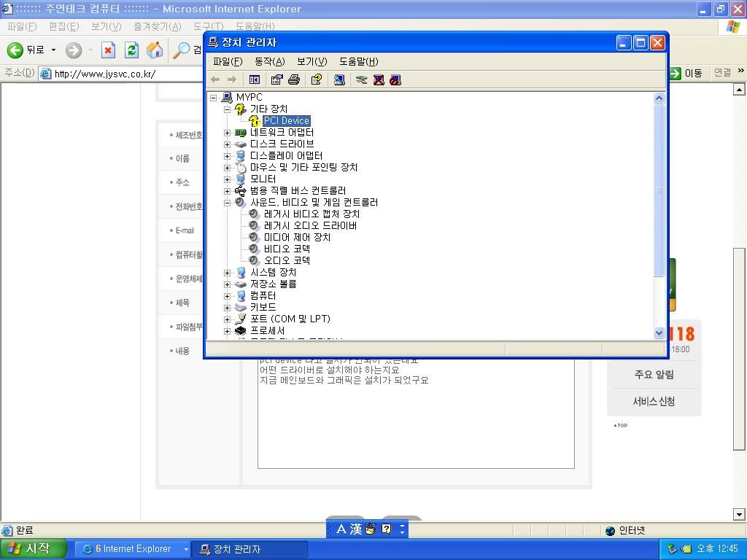Click the 시작 Start button
This screenshot has width=747, height=560.
pos(31,548)
